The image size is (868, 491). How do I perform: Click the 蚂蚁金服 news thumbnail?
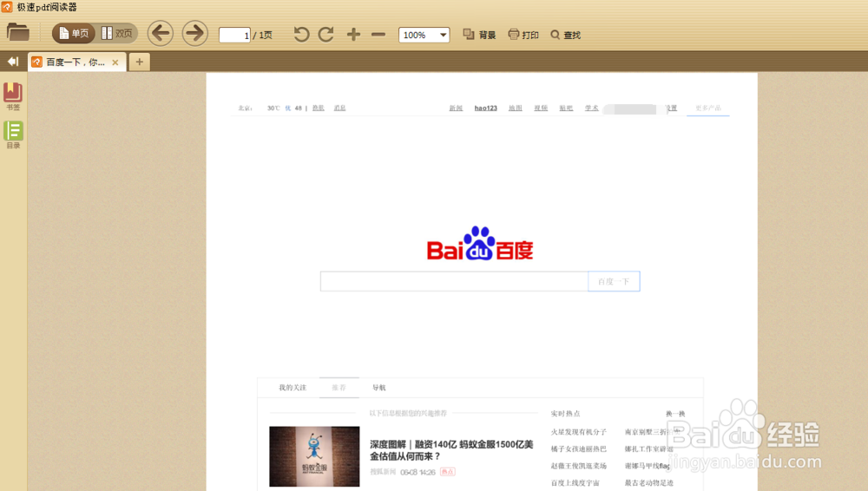(314, 456)
